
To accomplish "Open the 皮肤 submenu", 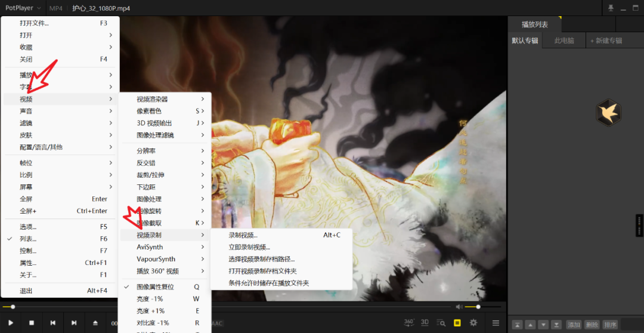I will (60, 135).
